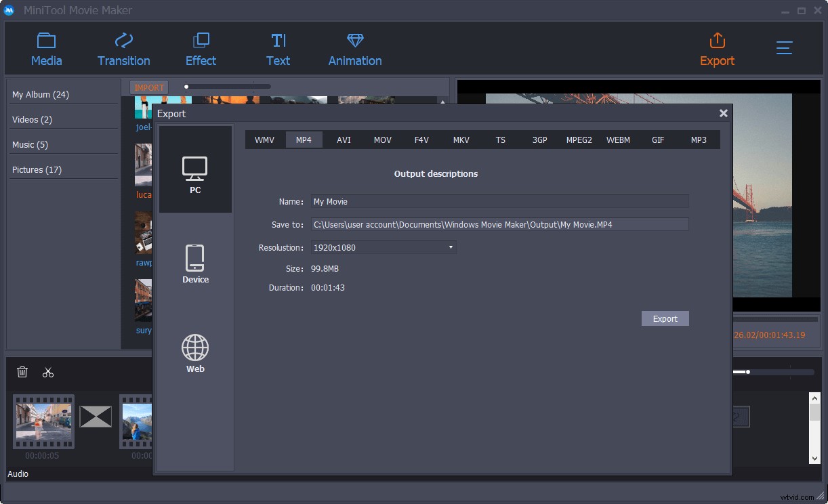Select the GIF export format
The height and width of the screenshot is (504, 828).
tap(658, 140)
